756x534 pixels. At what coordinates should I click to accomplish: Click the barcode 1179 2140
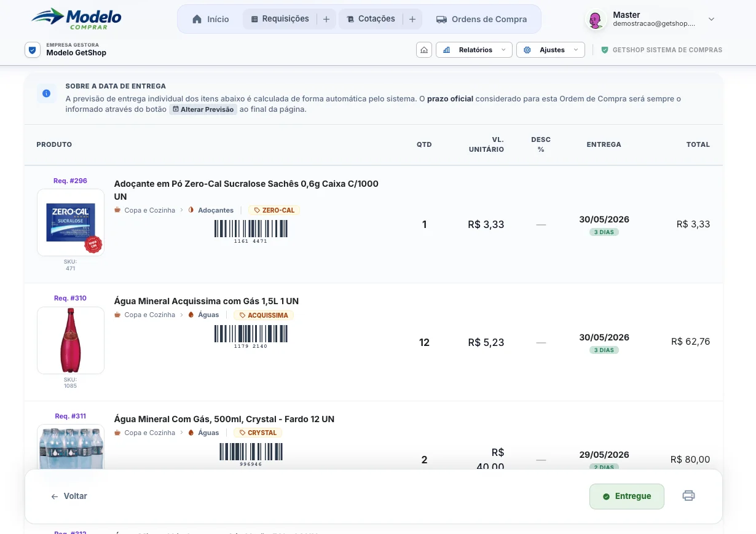251,337
